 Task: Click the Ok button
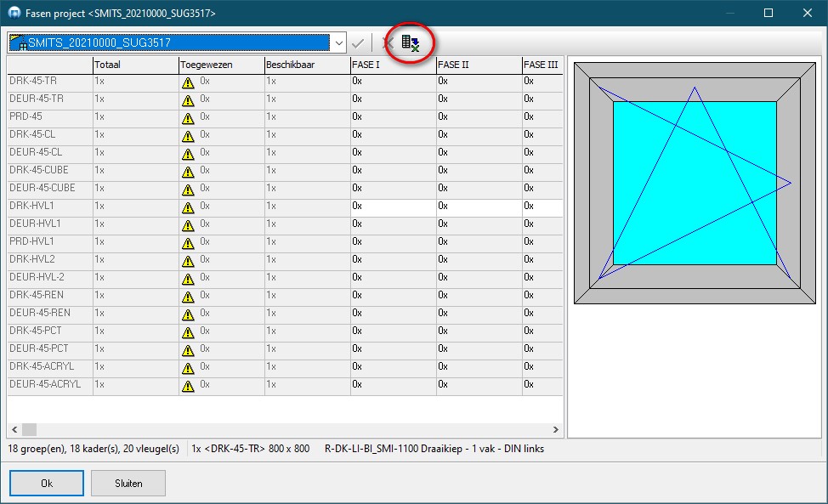47,484
